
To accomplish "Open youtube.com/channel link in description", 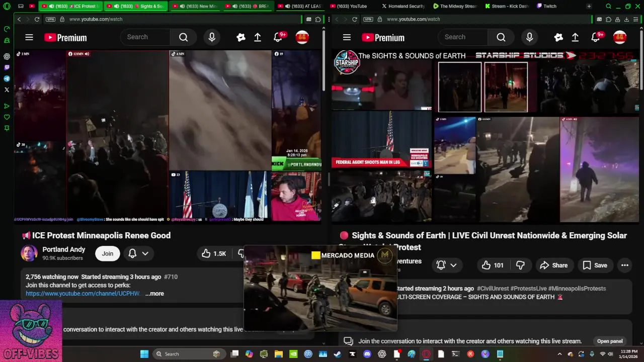I will tap(83, 294).
